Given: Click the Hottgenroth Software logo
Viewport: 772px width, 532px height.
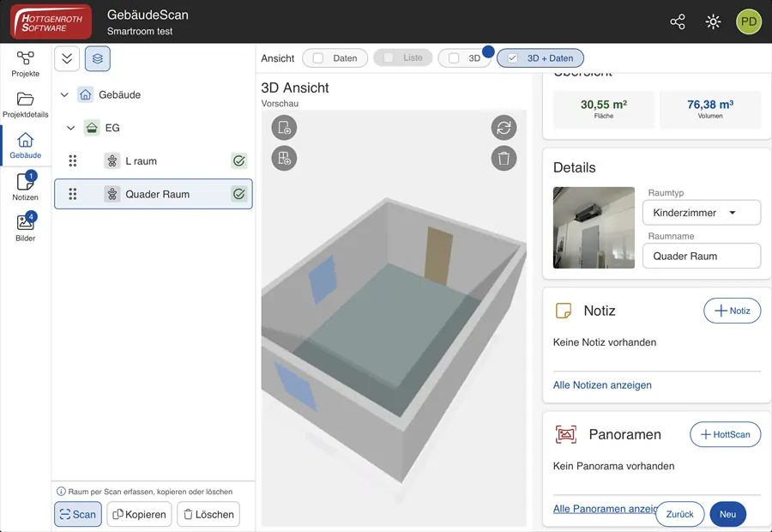Looking at the screenshot, I should pyautogui.click(x=51, y=21).
